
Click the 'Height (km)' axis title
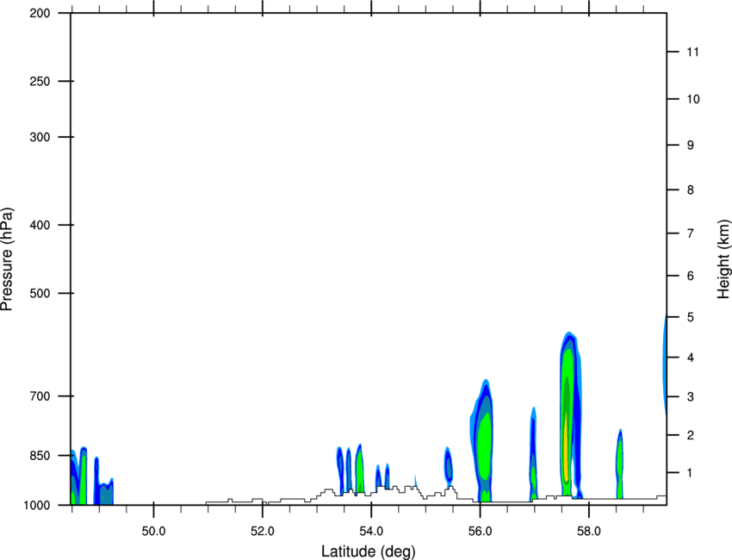pyautogui.click(x=723, y=258)
